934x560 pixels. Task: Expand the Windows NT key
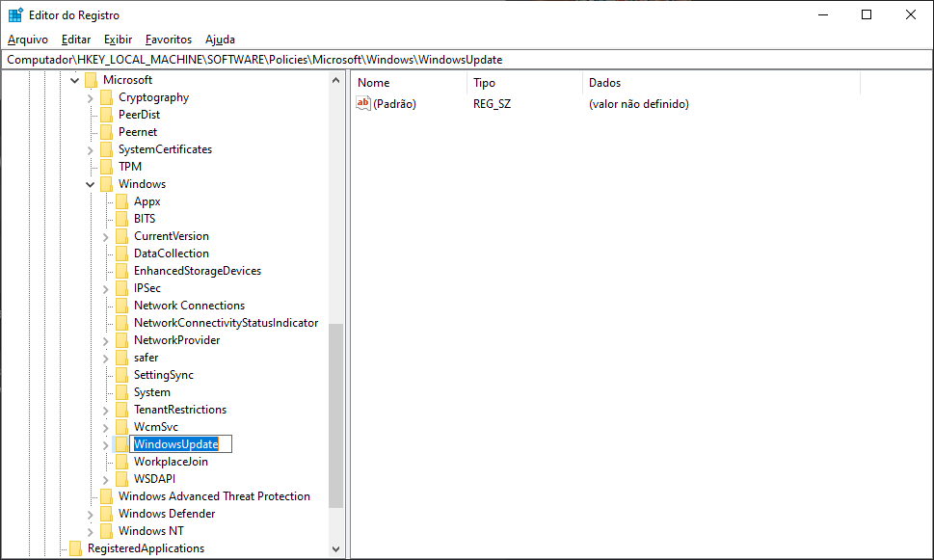(x=91, y=531)
